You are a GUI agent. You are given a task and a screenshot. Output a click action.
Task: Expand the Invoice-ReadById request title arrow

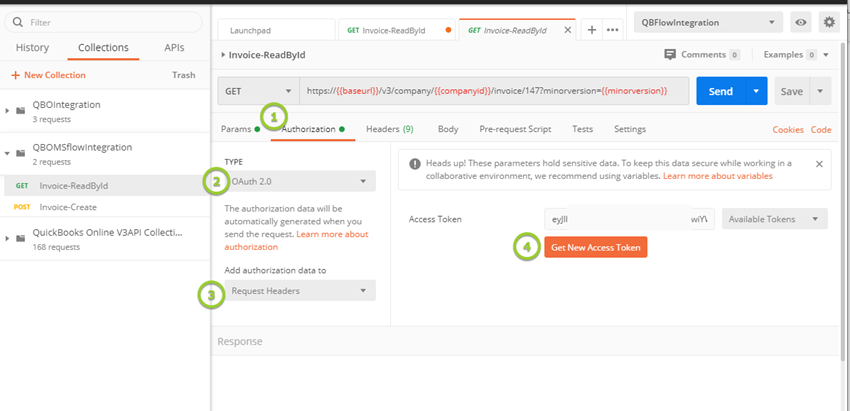222,55
